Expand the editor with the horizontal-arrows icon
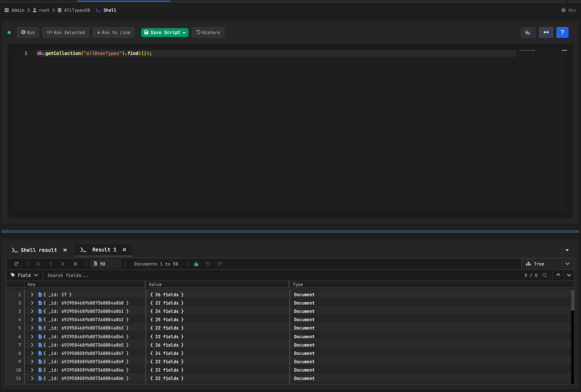 pyautogui.click(x=546, y=32)
